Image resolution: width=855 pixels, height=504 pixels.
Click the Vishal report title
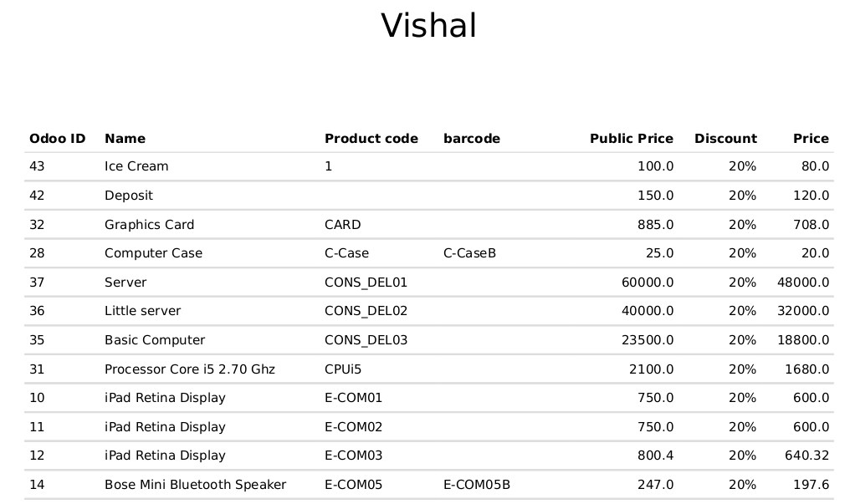(x=428, y=26)
